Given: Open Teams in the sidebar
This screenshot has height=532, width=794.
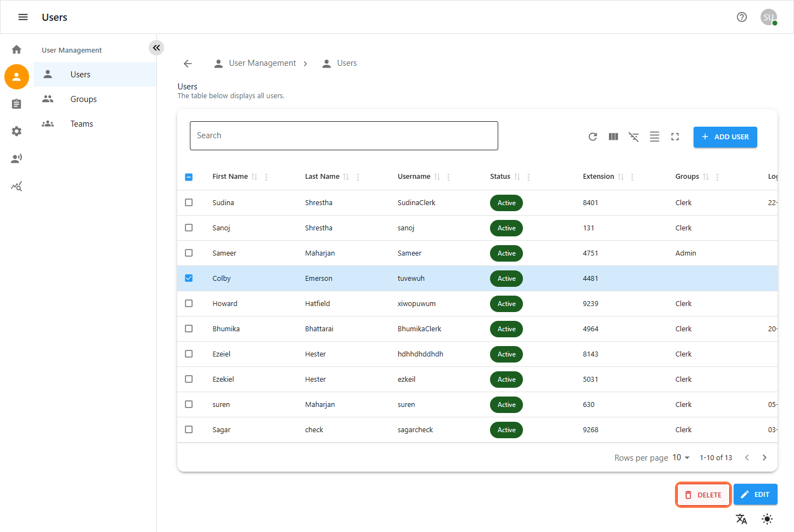Looking at the screenshot, I should (x=82, y=124).
